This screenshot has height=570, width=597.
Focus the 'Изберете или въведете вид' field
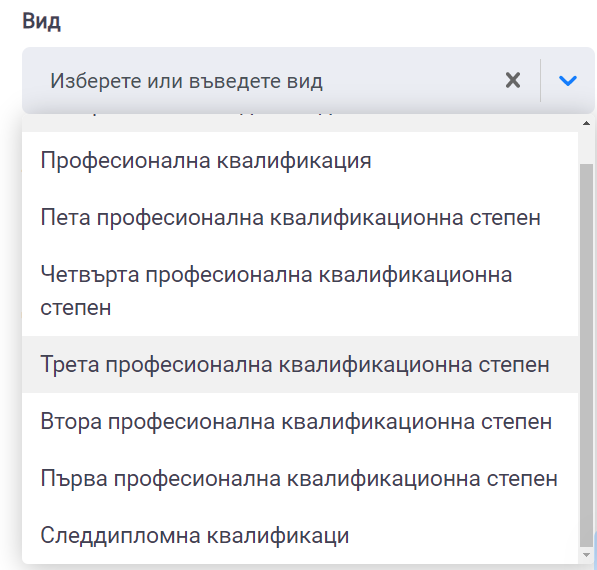267,81
